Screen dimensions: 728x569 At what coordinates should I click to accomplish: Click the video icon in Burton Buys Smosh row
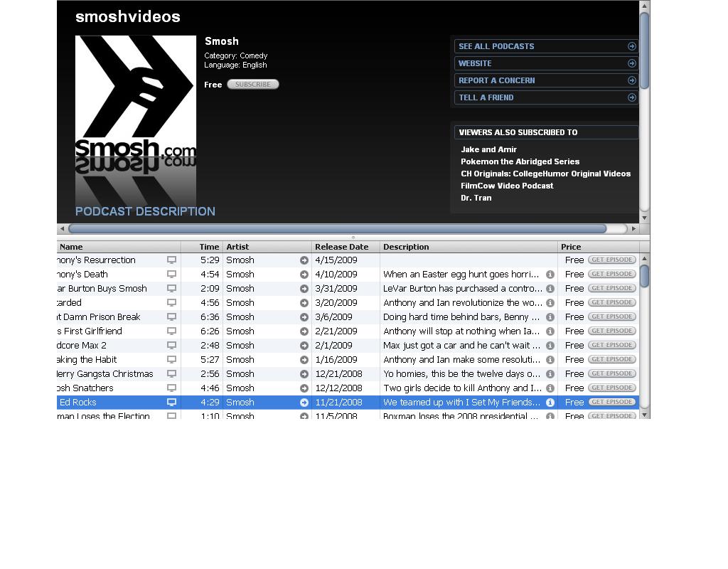171,289
